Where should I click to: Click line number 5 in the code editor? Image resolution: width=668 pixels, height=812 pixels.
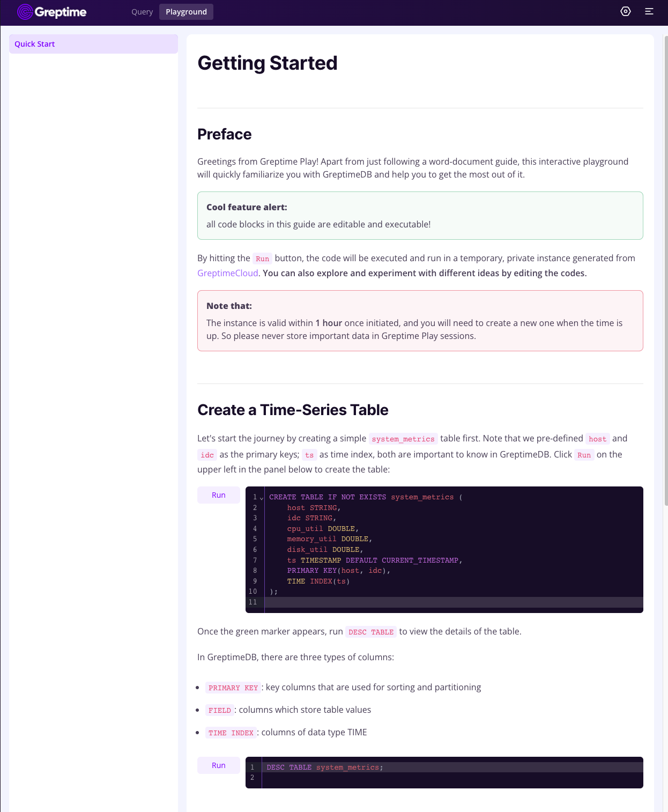[x=255, y=539]
